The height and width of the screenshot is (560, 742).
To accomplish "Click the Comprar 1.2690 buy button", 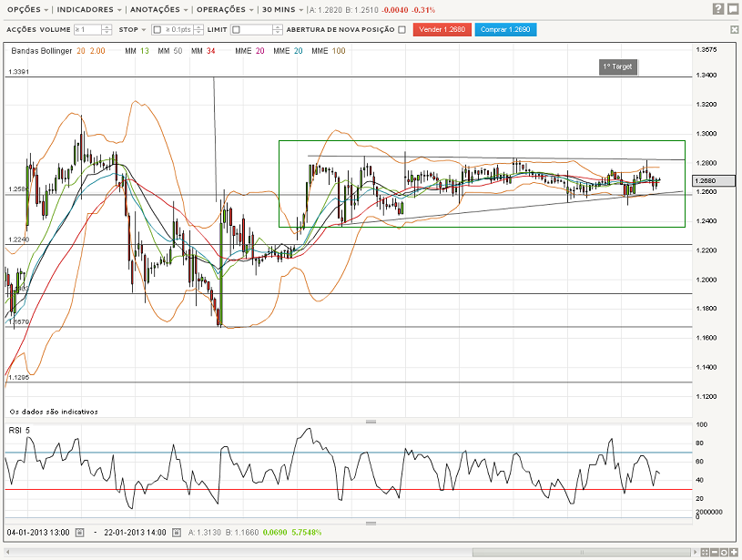I will pos(505,29).
